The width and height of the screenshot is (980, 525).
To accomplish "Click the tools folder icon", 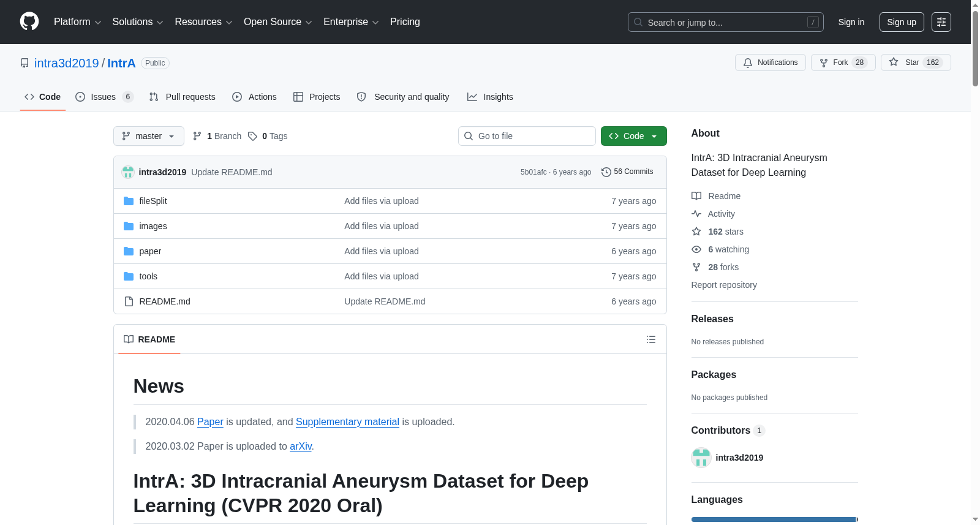I will pyautogui.click(x=129, y=276).
